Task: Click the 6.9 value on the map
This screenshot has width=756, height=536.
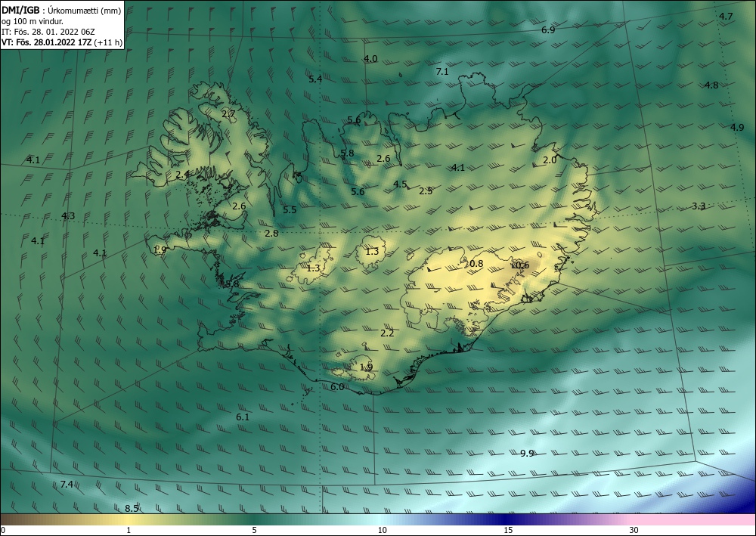Action: tap(548, 30)
